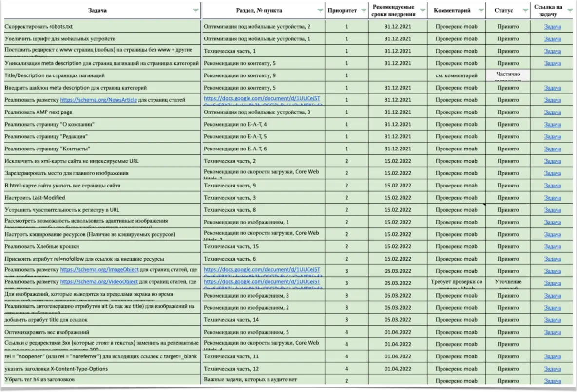Select cell Важные задачи, которых в аудите нет
This screenshot has height=392, width=577.
(250, 380)
